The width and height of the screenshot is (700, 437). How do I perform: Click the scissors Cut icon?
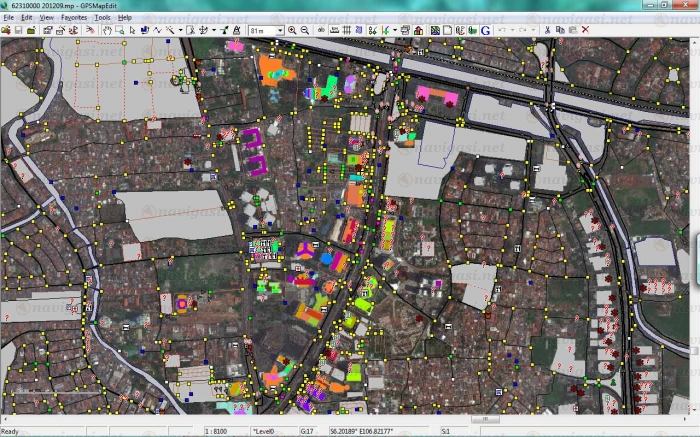click(547, 30)
